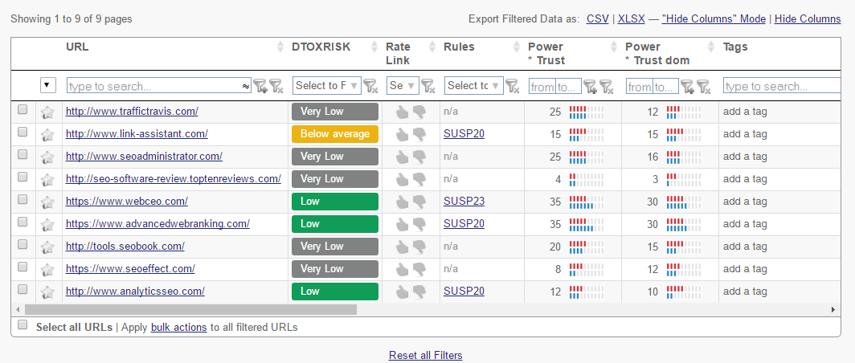Thumbs up link-assistant.com link
This screenshot has height=363, width=855.
(402, 134)
